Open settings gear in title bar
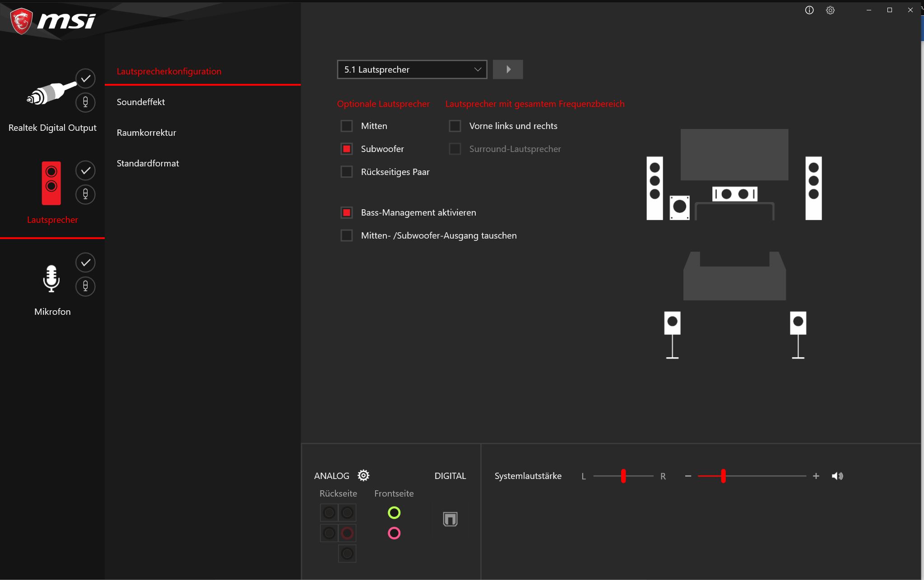This screenshot has width=924, height=580. (x=830, y=10)
